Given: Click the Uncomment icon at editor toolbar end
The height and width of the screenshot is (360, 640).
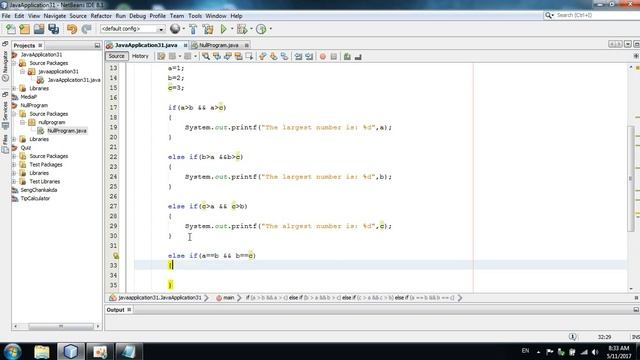Looking at the screenshot, I should pyautogui.click(x=358, y=57).
